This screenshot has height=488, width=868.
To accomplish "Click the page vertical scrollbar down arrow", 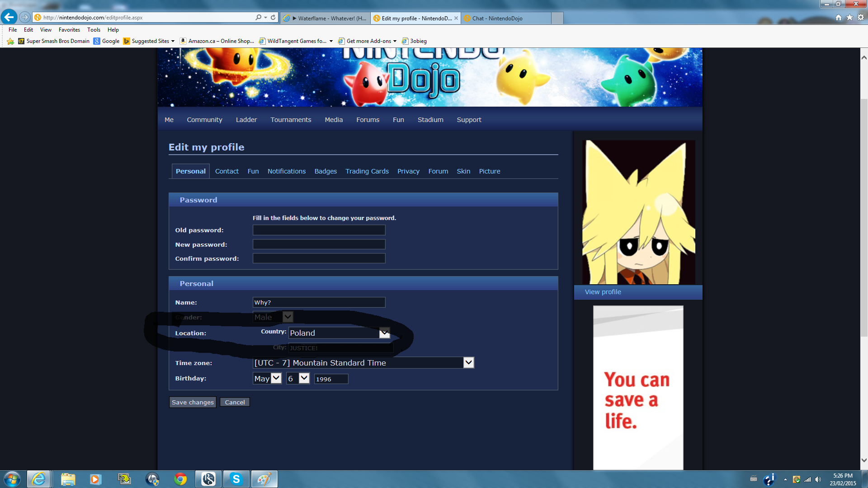I will click(864, 460).
